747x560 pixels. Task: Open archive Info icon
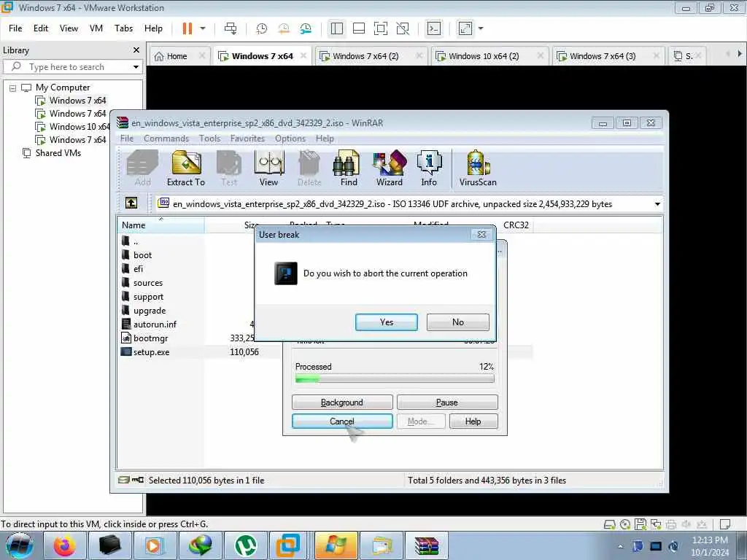click(x=429, y=168)
